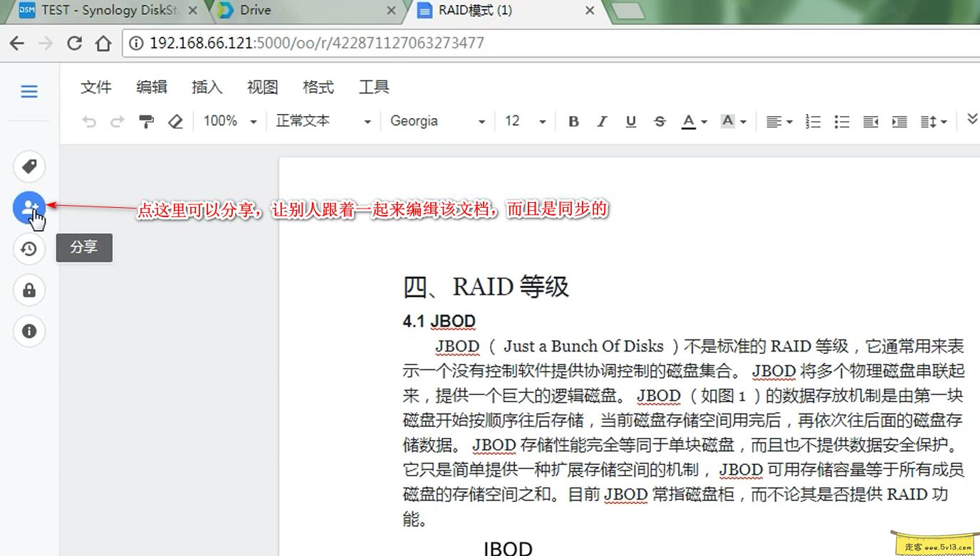
Task: Click the document info icon
Action: (x=28, y=331)
